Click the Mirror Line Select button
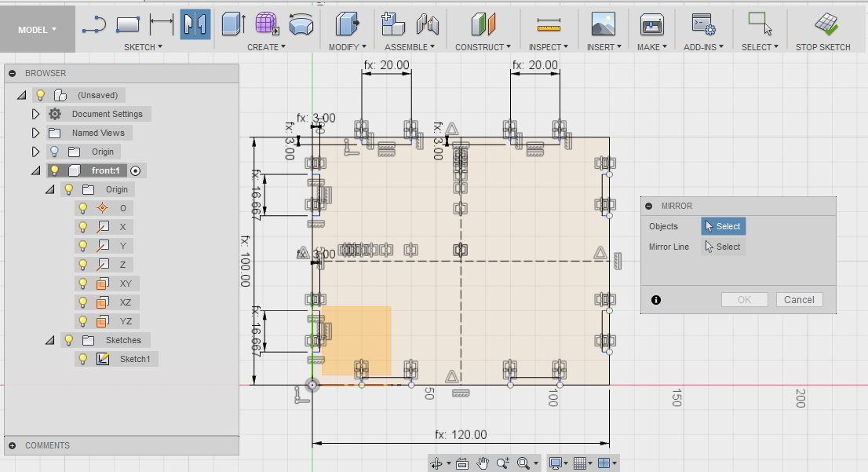868x472 pixels. pyautogui.click(x=724, y=247)
